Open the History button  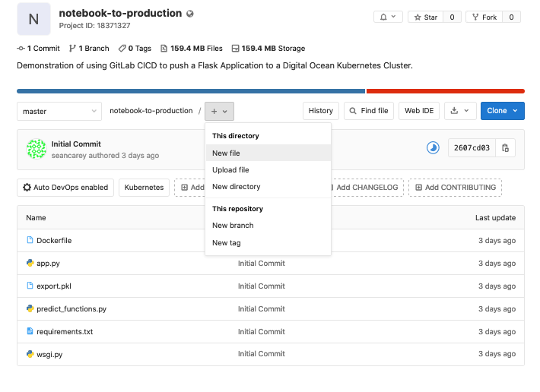tap(320, 111)
